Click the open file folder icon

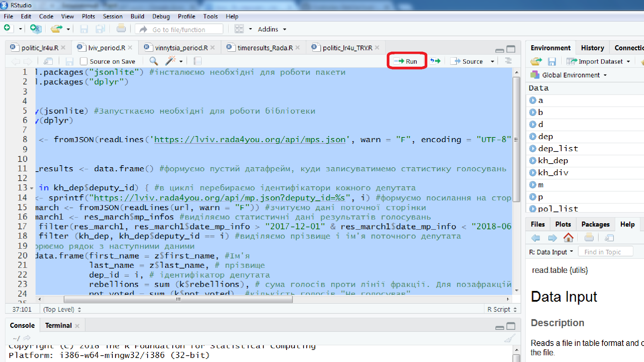click(56, 29)
